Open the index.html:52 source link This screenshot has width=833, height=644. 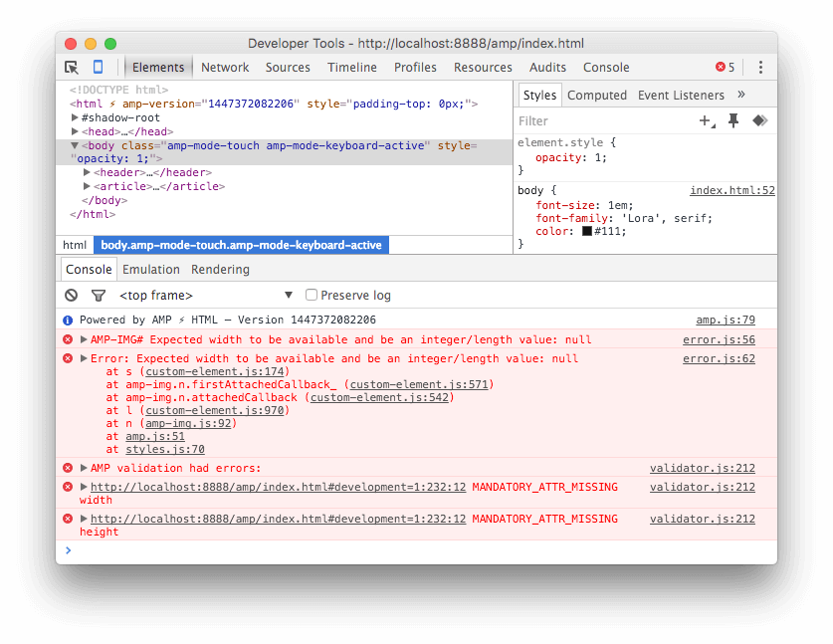[x=732, y=190]
